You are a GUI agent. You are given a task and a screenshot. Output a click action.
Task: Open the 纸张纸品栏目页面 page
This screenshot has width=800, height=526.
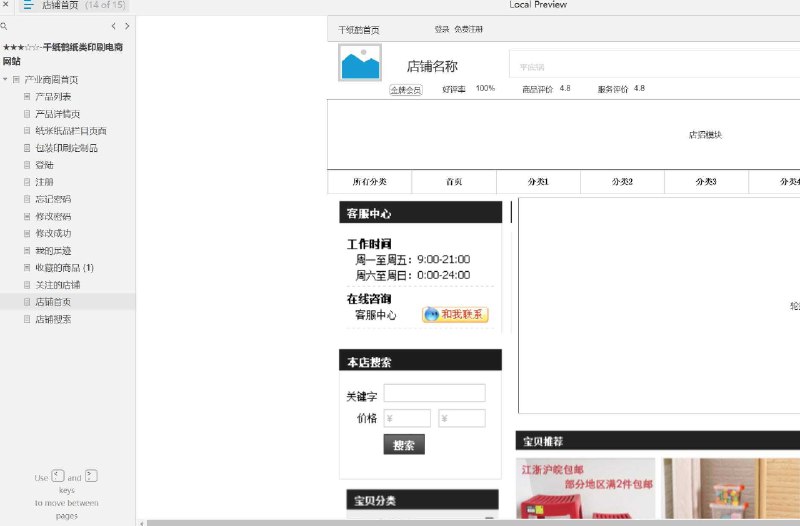(71, 131)
